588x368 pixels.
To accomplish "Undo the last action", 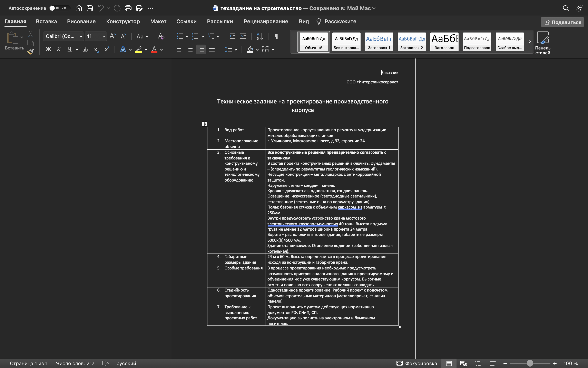I will [x=101, y=8].
